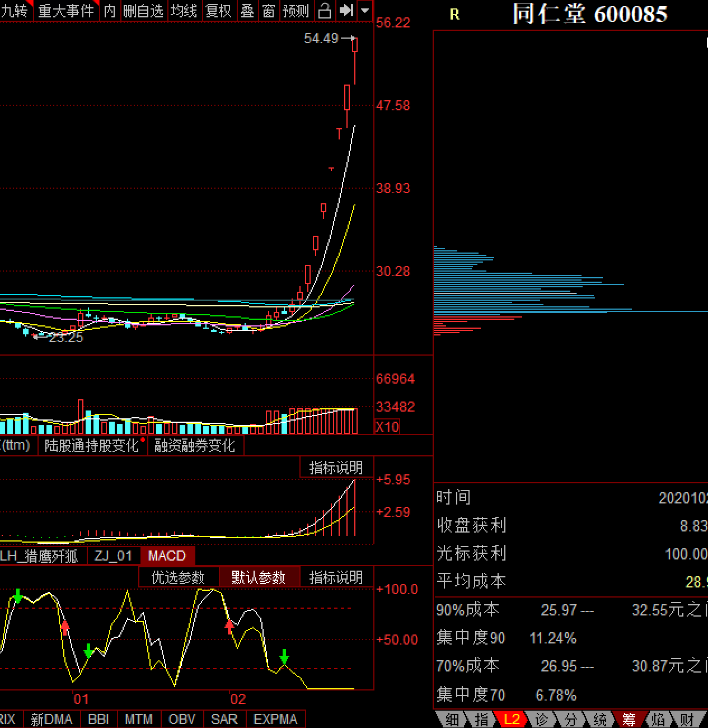Open the toolbar dropdown arrow
Viewport: 708px width, 728px height.
[365, 11]
